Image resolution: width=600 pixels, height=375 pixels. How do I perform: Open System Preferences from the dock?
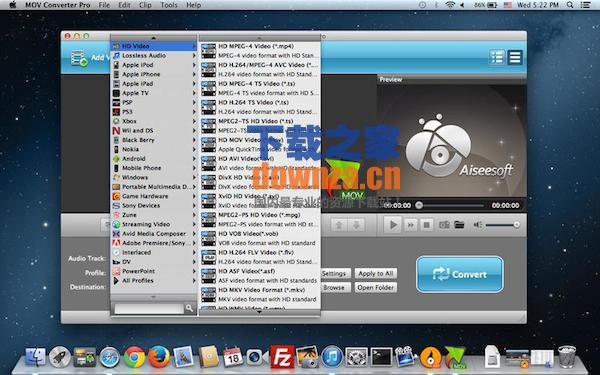coord(356,357)
